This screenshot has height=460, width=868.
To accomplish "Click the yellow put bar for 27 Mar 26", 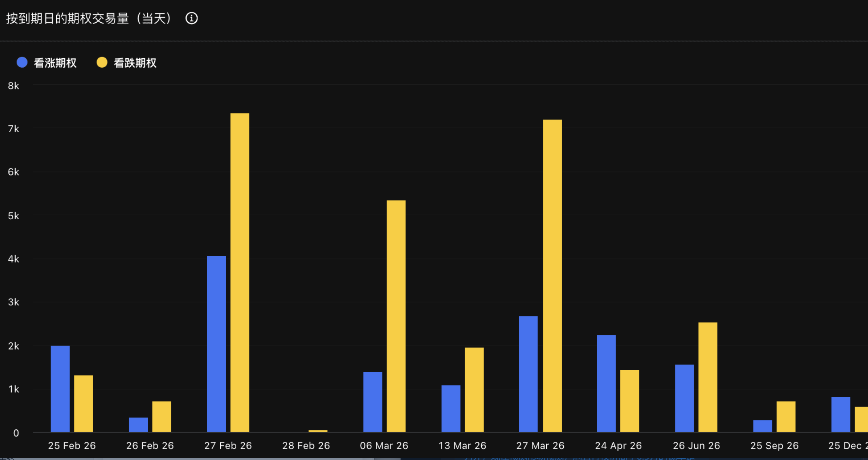I will tap(552, 275).
